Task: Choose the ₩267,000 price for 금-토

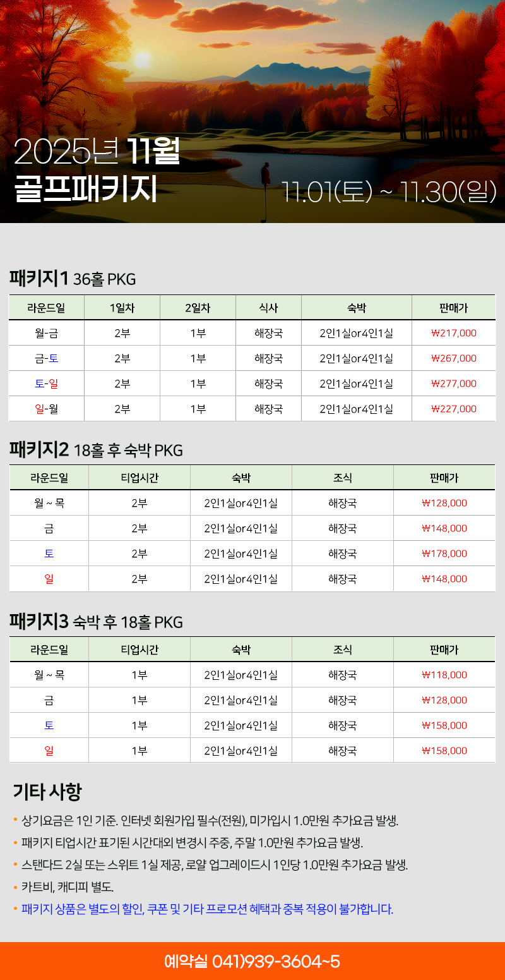Action: click(x=453, y=358)
